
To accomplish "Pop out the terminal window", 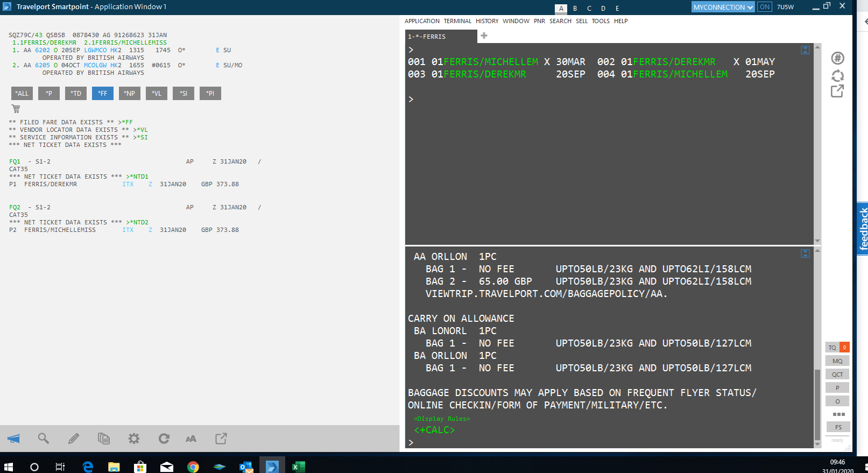I will click(x=837, y=91).
